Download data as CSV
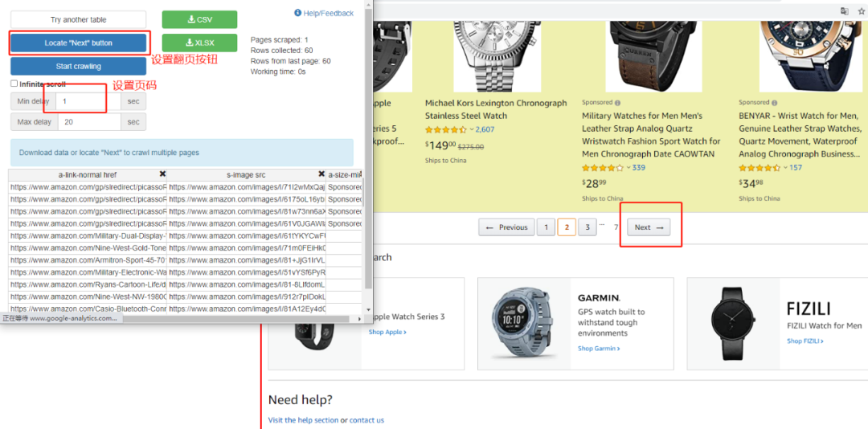This screenshot has height=429, width=868. coord(200,19)
